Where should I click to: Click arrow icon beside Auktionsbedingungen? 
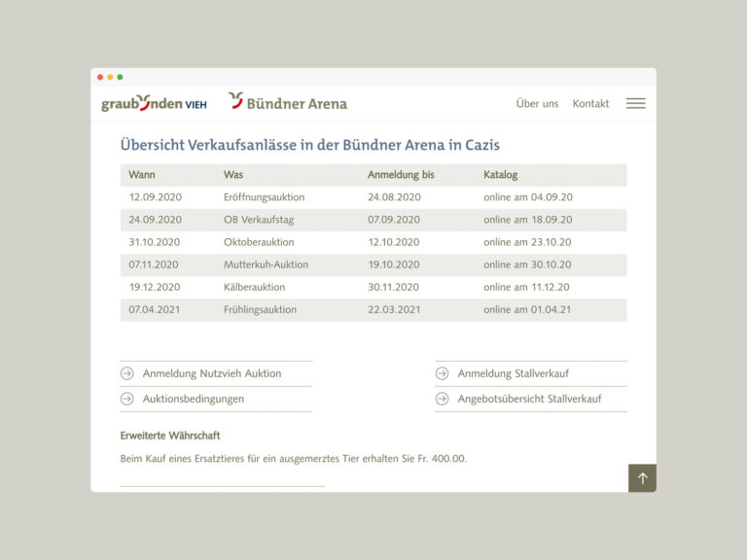(127, 399)
